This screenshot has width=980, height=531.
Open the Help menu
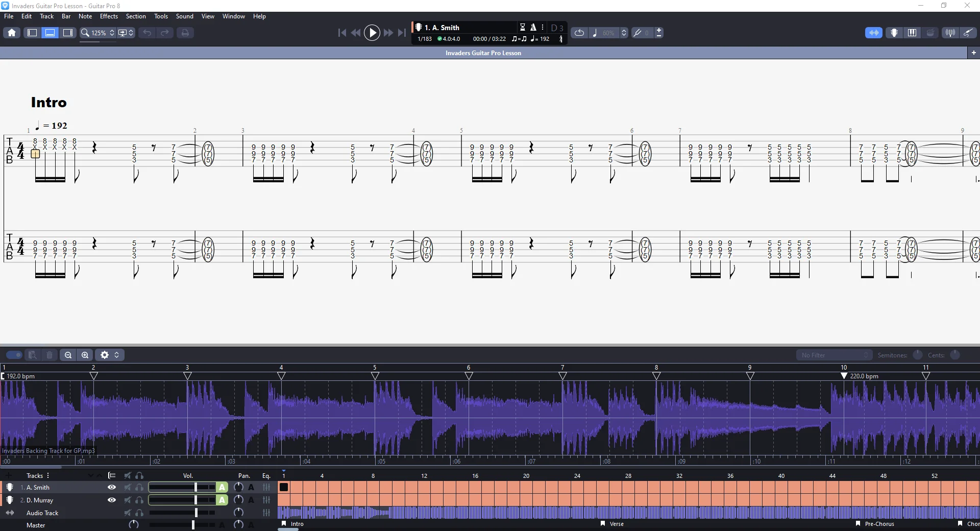(259, 16)
